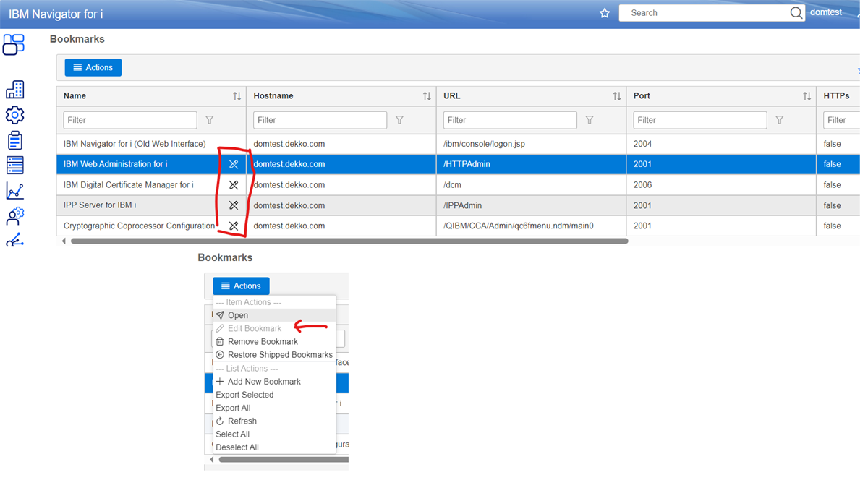Click the IBM Navigator for i title
Viewport: 868px width, 480px height.
56,13
